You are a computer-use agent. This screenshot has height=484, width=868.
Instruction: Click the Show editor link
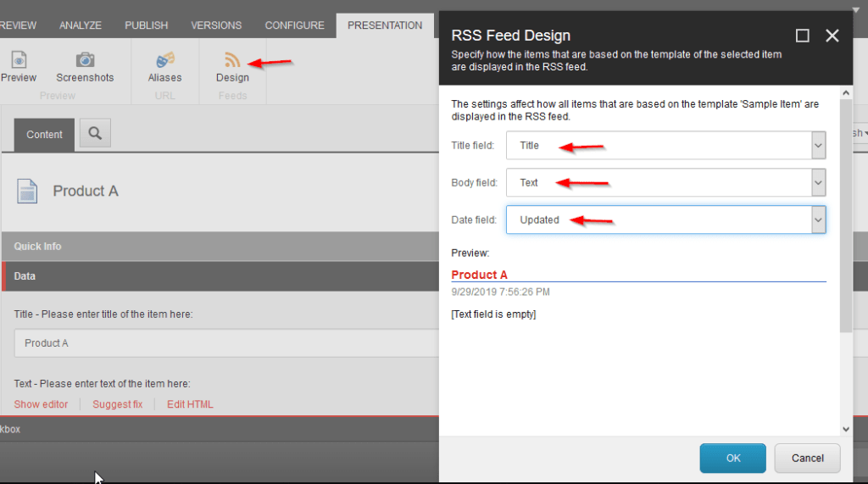pos(41,404)
